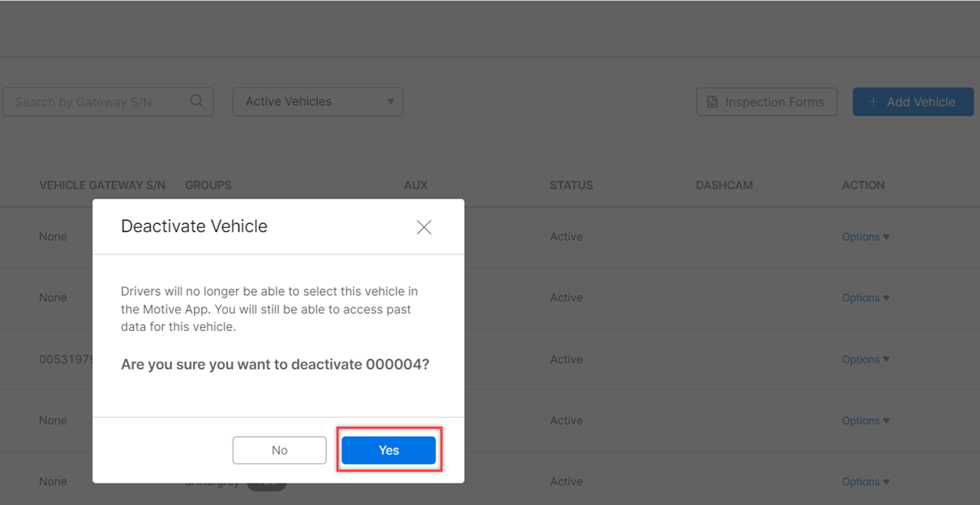Select the DASHCAM column header

pyautogui.click(x=724, y=185)
